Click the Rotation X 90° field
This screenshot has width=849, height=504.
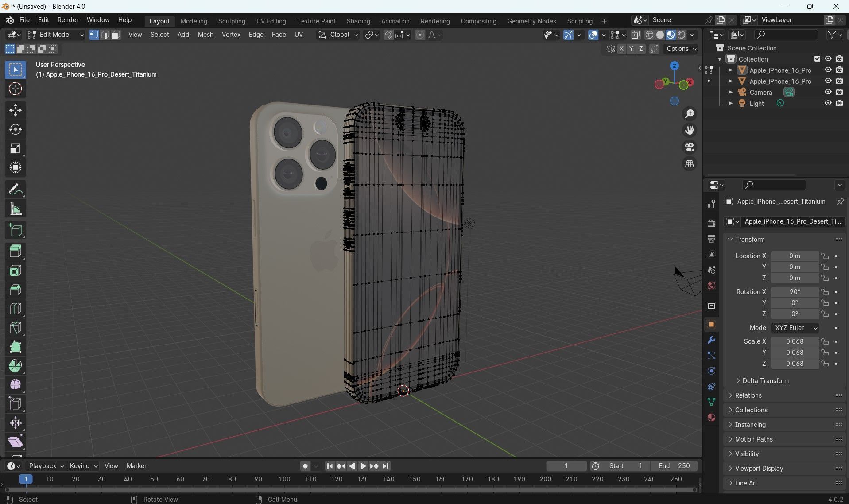[795, 292]
